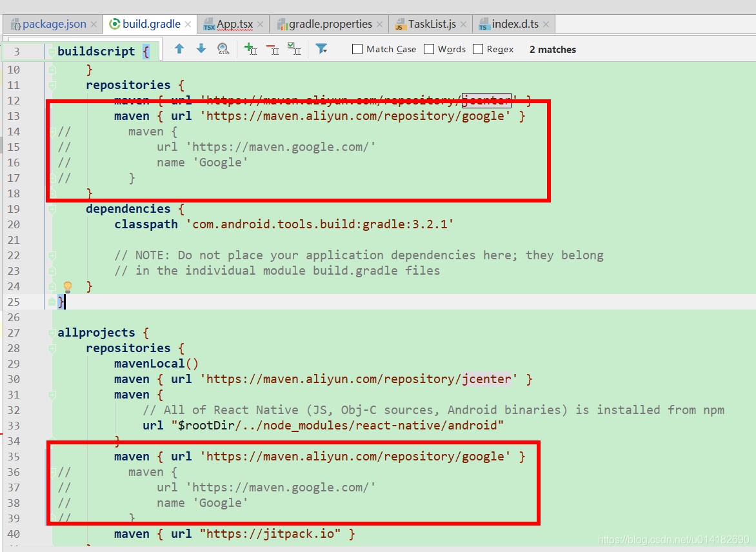
Task: Collapse the buildscript block fold marker
Action: [52, 52]
